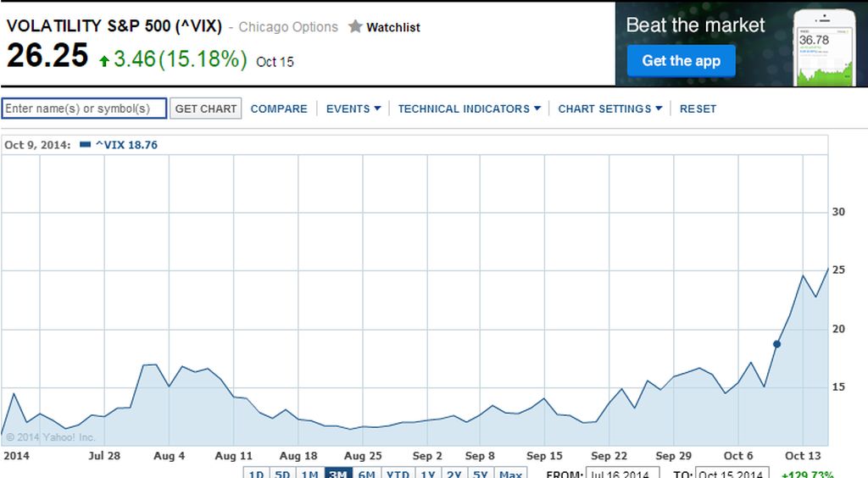
Task: Click the Aug 11 x-axis label
Action: (234, 456)
